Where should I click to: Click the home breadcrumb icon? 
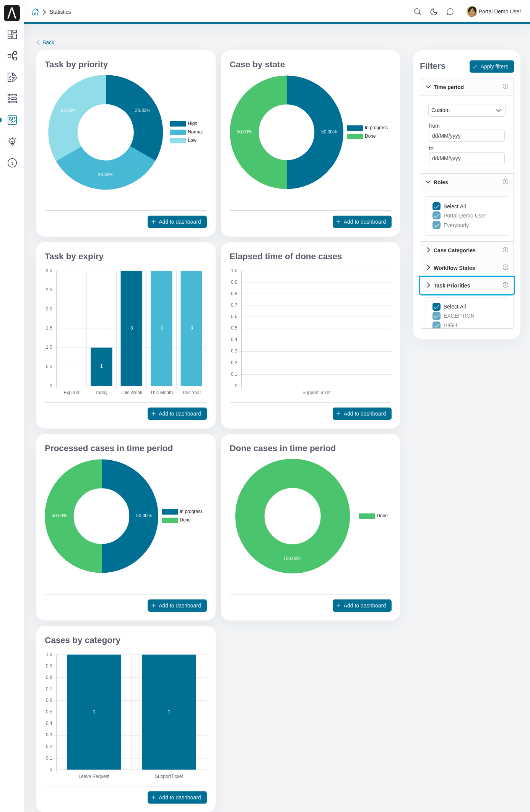click(x=35, y=12)
